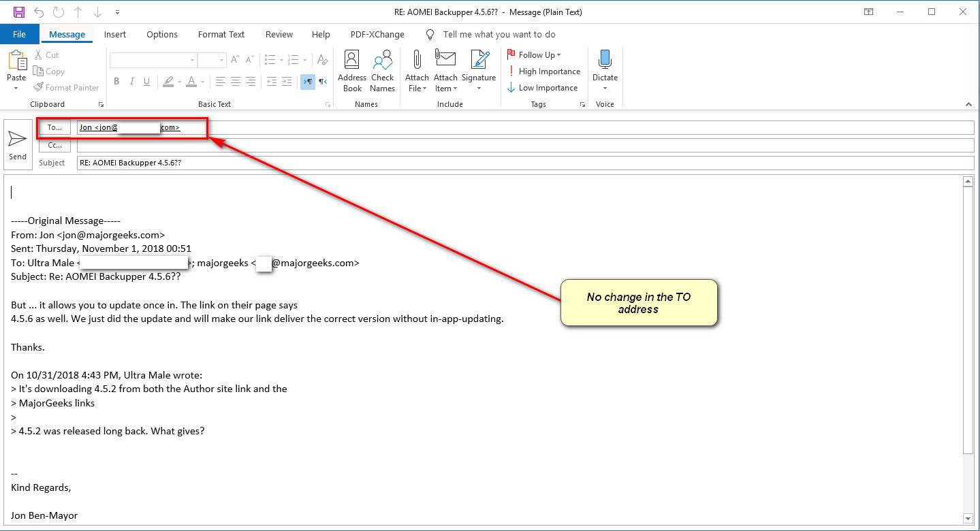The width and height of the screenshot is (980, 531).
Task: Toggle Left-to-Right text direction
Action: coord(308,82)
